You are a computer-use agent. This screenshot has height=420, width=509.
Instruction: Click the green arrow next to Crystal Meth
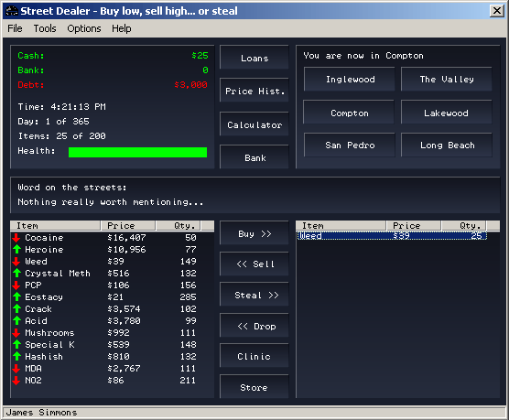[x=16, y=273]
